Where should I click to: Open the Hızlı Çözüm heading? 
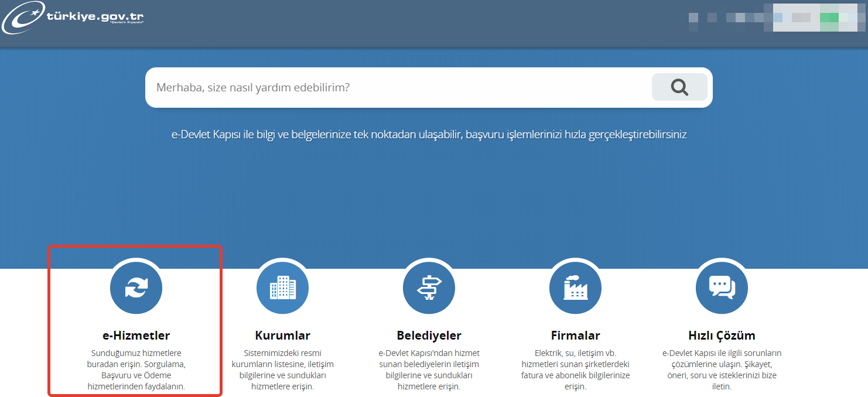click(722, 335)
